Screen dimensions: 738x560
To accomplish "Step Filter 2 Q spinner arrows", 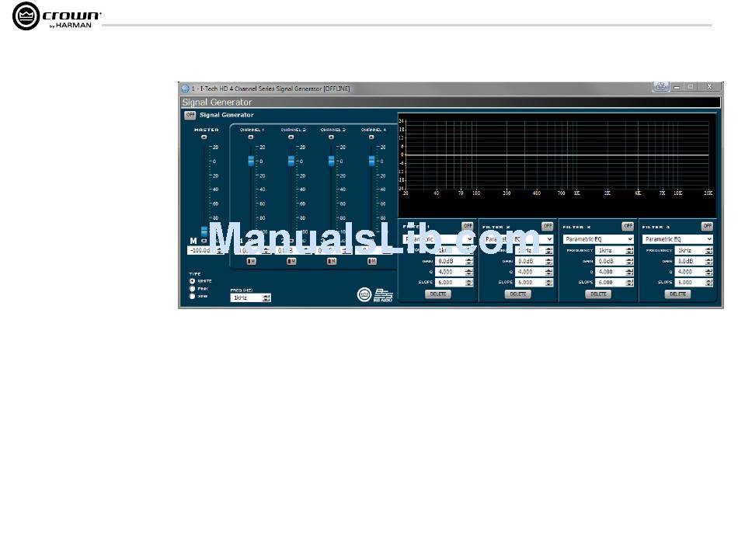I will tap(549, 272).
